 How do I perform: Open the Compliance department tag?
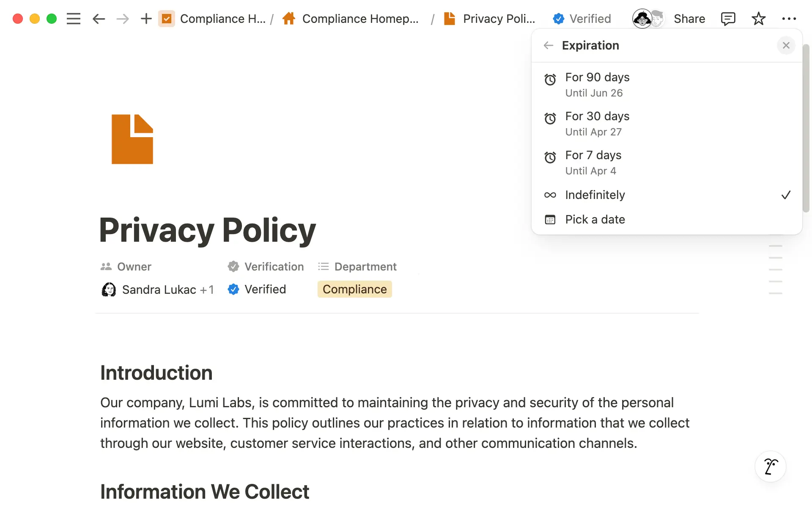(354, 289)
